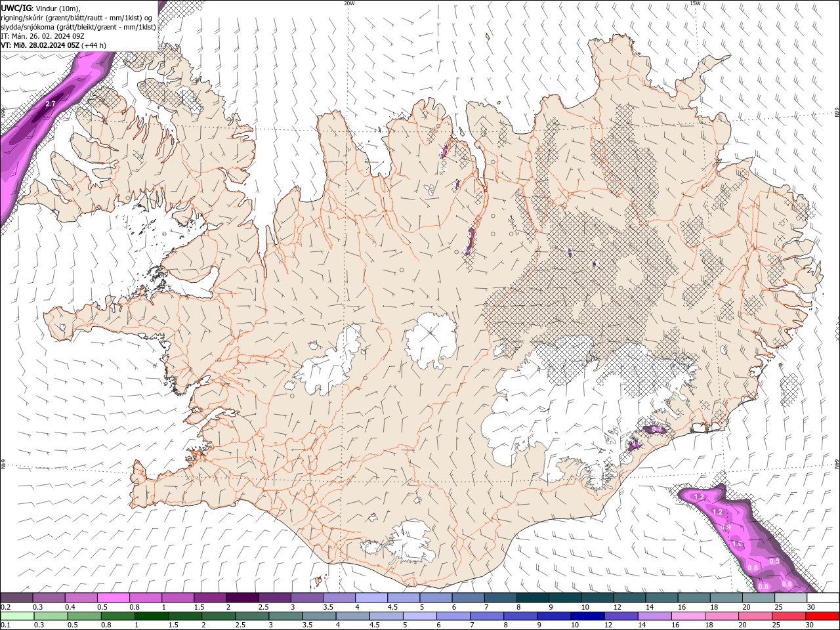Screen dimensions: 840x630
Task: Click the 16 pink swatch in the lower legend bar
Action: (688, 616)
